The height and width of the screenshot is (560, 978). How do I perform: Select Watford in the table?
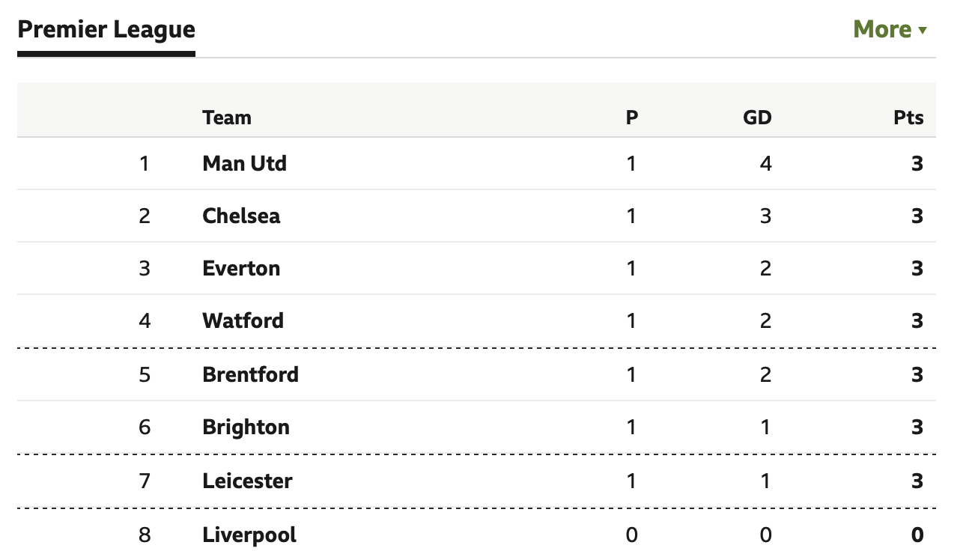[243, 320]
